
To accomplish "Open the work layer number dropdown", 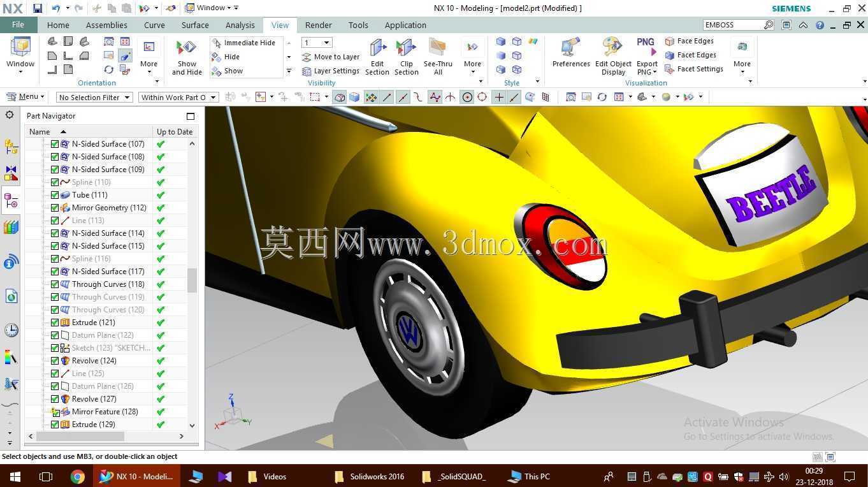I will pos(317,43).
